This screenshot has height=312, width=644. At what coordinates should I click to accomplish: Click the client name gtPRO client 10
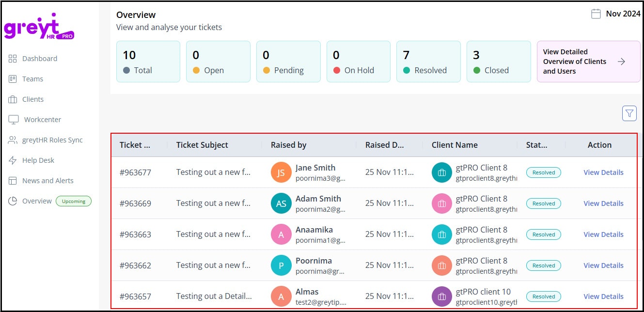coord(483,292)
